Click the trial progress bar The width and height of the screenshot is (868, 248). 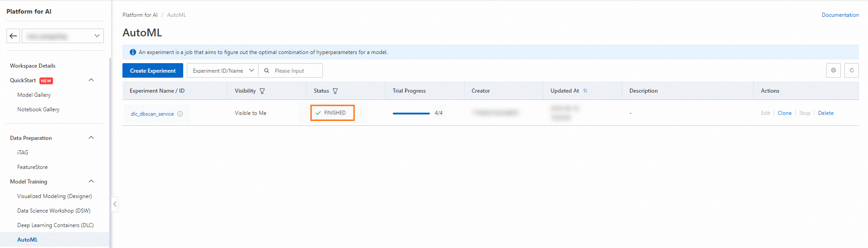tap(411, 113)
